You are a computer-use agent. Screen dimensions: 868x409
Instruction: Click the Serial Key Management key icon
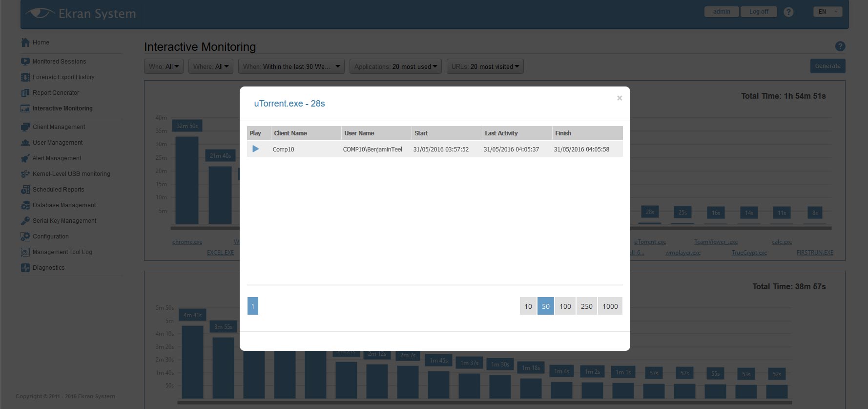click(25, 221)
